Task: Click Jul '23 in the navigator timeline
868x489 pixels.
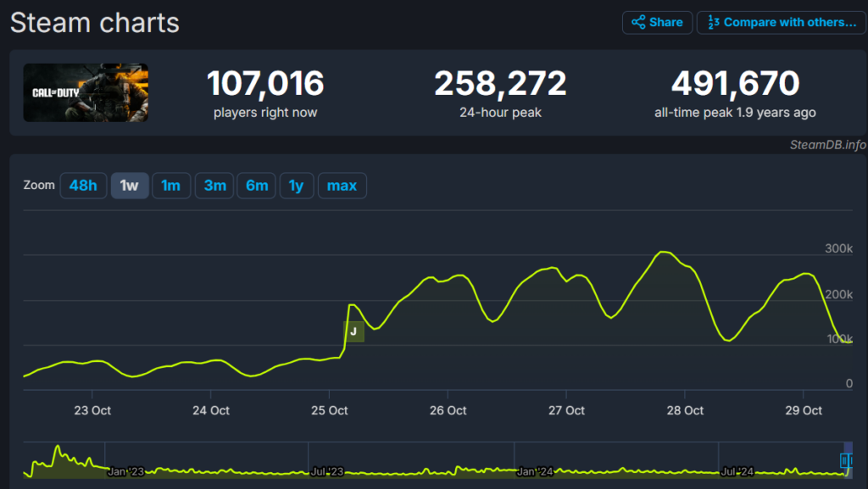Action: point(327,471)
